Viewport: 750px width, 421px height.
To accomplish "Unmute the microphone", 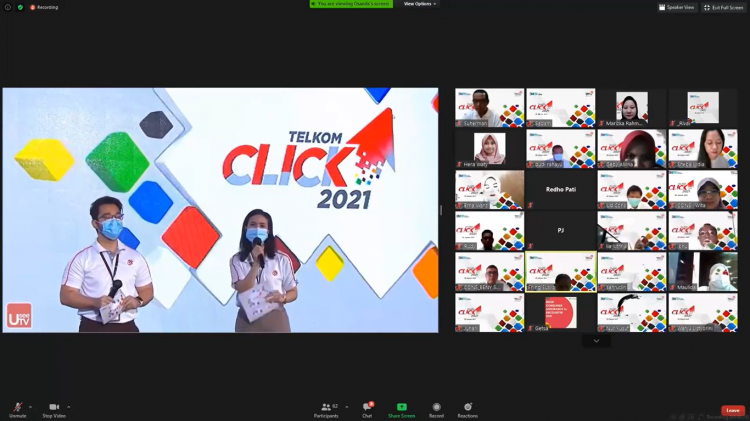I will click(18, 410).
